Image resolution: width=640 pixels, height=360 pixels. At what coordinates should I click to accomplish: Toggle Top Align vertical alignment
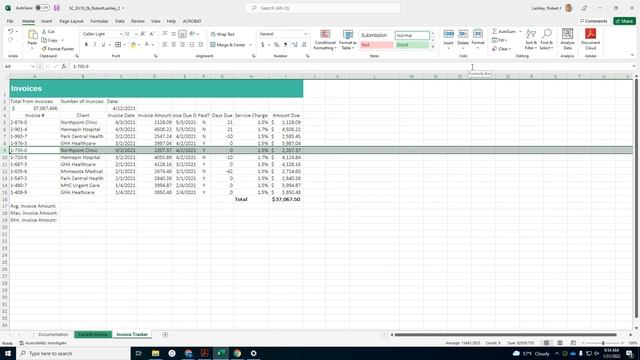[x=165, y=34]
